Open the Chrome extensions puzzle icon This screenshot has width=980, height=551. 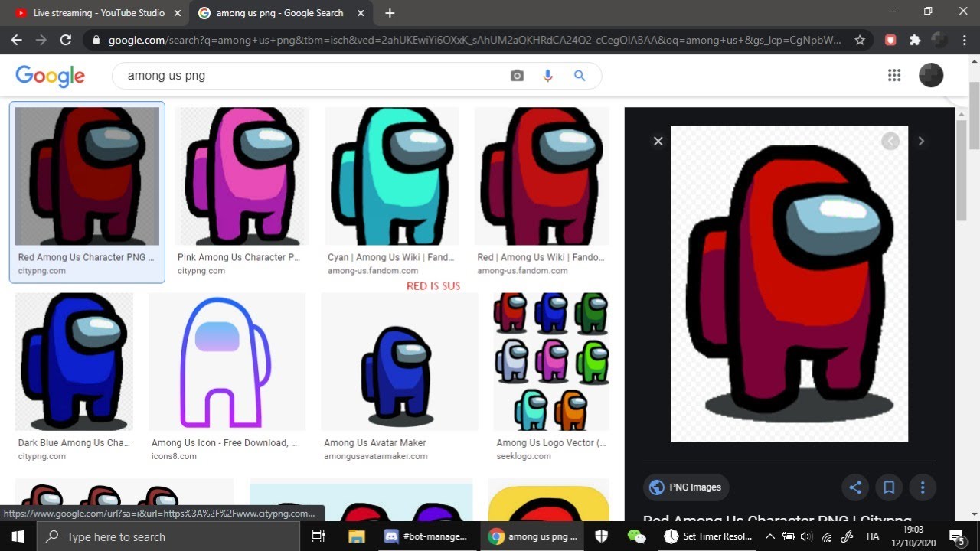click(915, 40)
